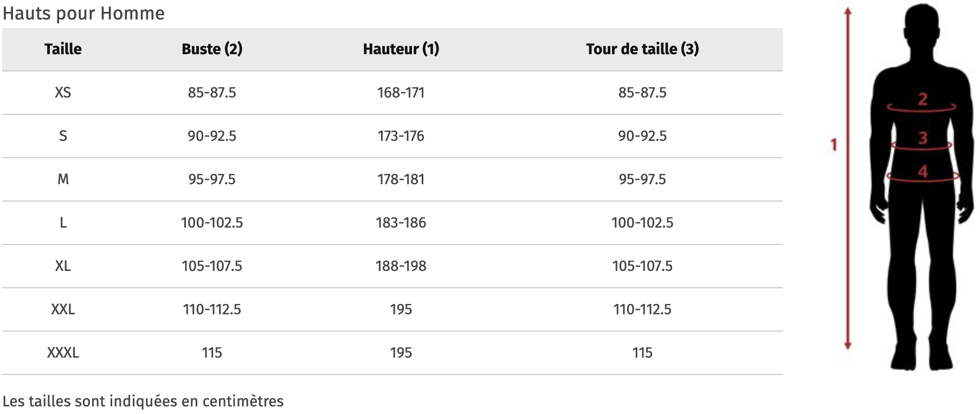Viewport: 980px width, 414px height.
Task: Click the bottom arrowhead of the height arrow
Action: [849, 345]
